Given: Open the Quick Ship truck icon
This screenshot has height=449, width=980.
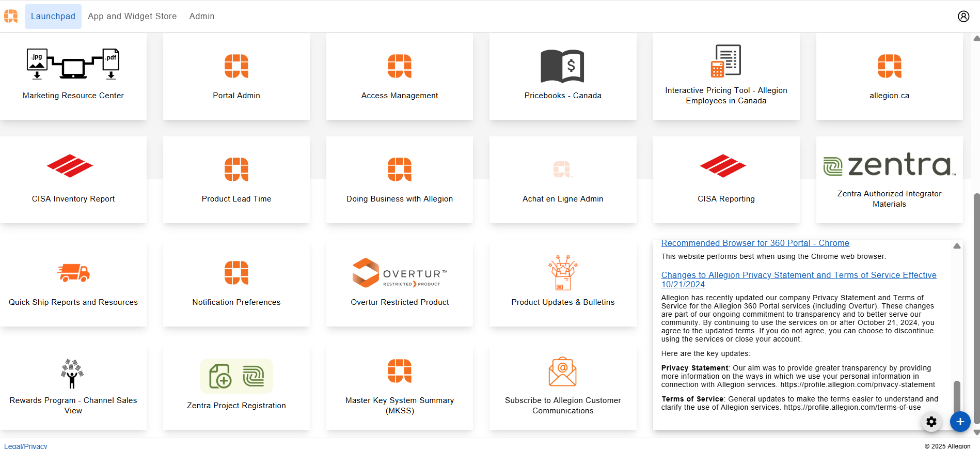Looking at the screenshot, I should click(x=73, y=272).
